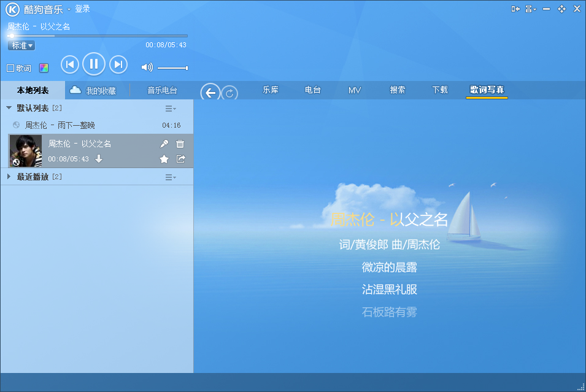Toggle the 歌词 desktop lyrics checkbox
This screenshot has width=586, height=392.
click(10, 68)
